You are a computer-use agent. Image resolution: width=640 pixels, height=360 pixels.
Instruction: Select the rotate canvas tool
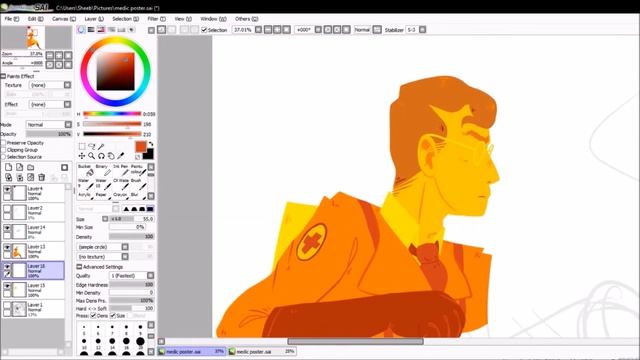pyautogui.click(x=101, y=156)
